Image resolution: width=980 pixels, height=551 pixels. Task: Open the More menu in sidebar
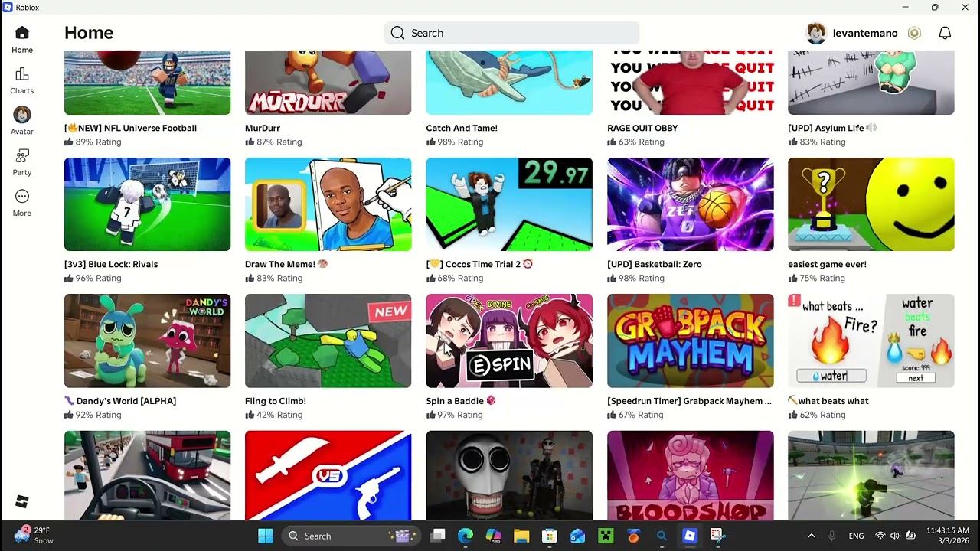tap(22, 203)
